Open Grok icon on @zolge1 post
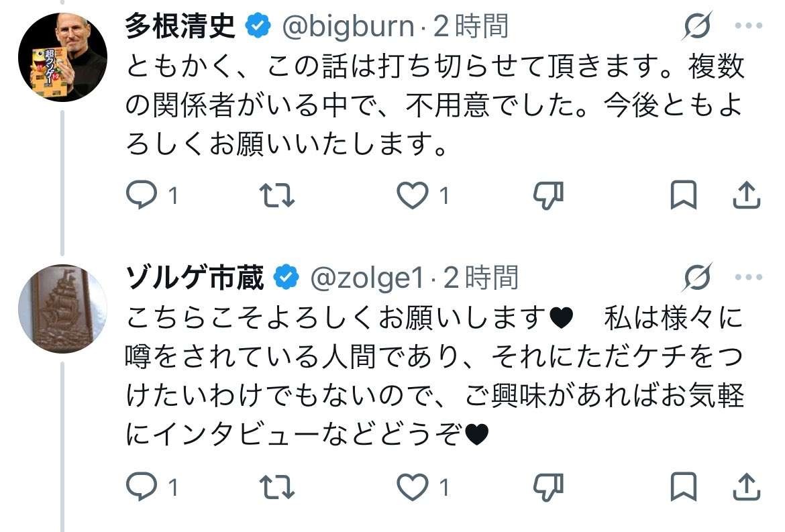 click(698, 278)
